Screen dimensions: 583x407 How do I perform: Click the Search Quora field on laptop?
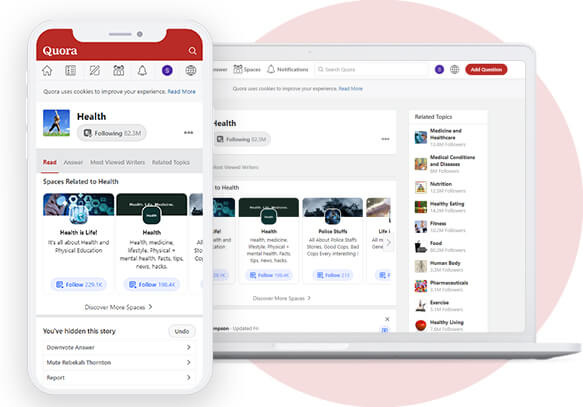[372, 70]
